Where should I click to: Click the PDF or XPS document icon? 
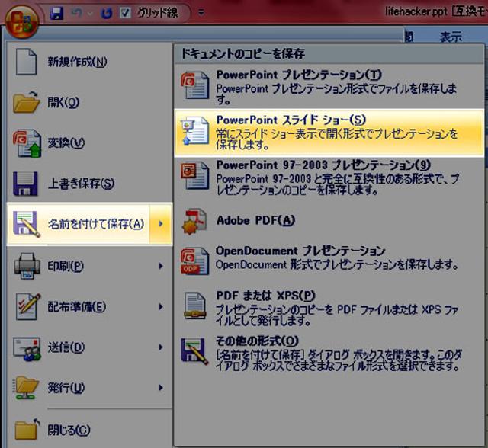click(x=195, y=306)
